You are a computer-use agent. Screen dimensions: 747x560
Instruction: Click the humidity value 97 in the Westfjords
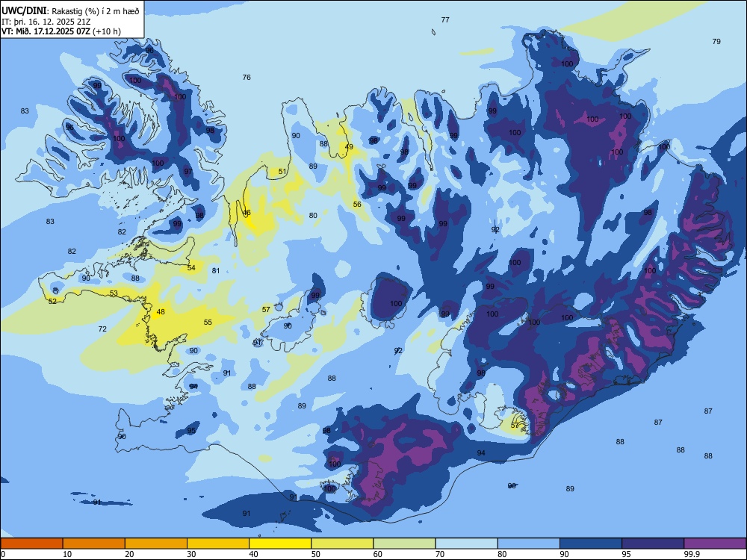[x=188, y=172]
